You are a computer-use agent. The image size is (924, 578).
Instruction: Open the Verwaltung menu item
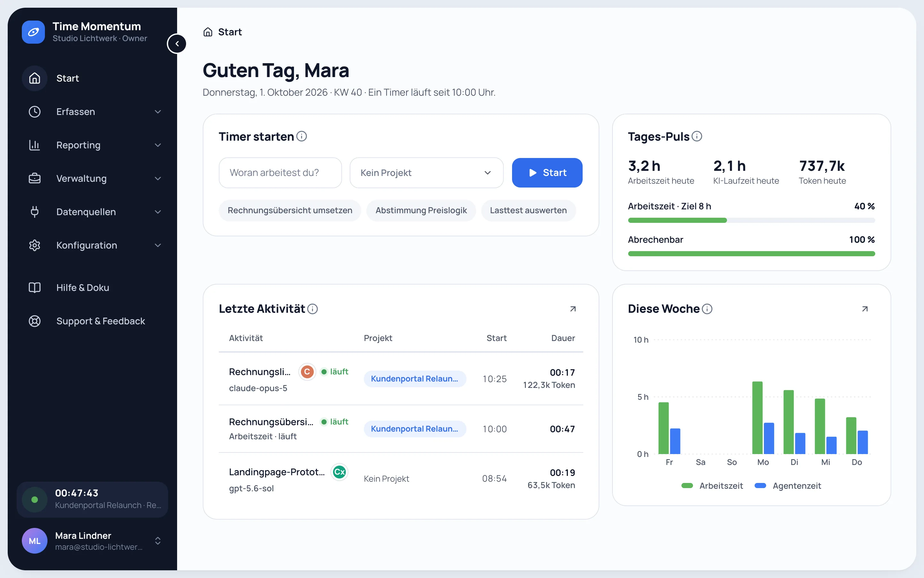tap(92, 179)
